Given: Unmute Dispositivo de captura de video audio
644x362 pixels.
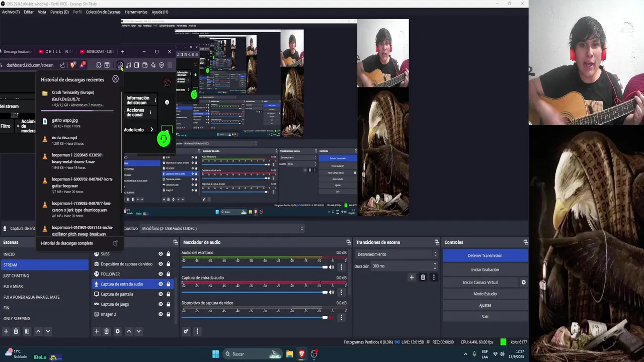Looking at the screenshot, I should pyautogui.click(x=331, y=317).
